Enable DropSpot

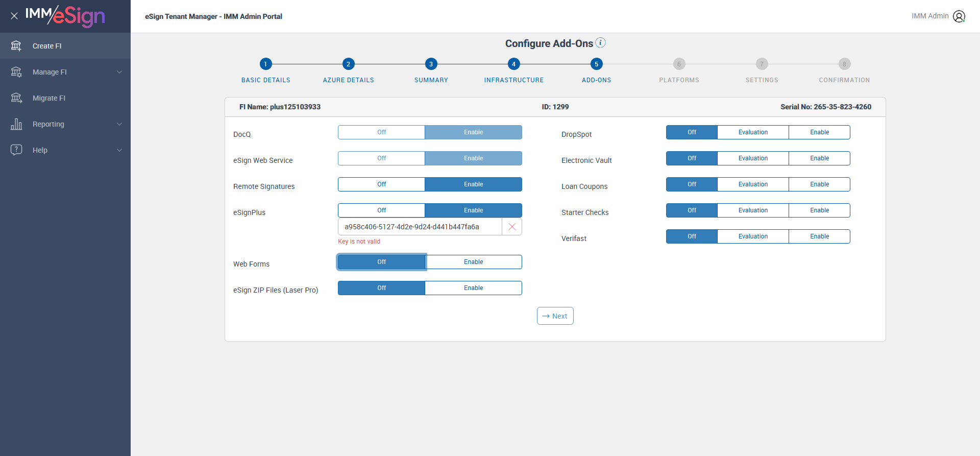point(819,132)
